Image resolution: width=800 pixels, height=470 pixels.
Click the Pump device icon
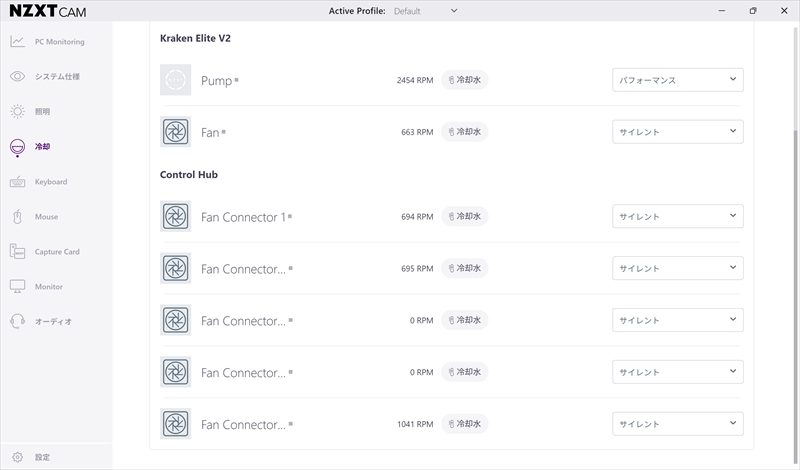(x=175, y=80)
